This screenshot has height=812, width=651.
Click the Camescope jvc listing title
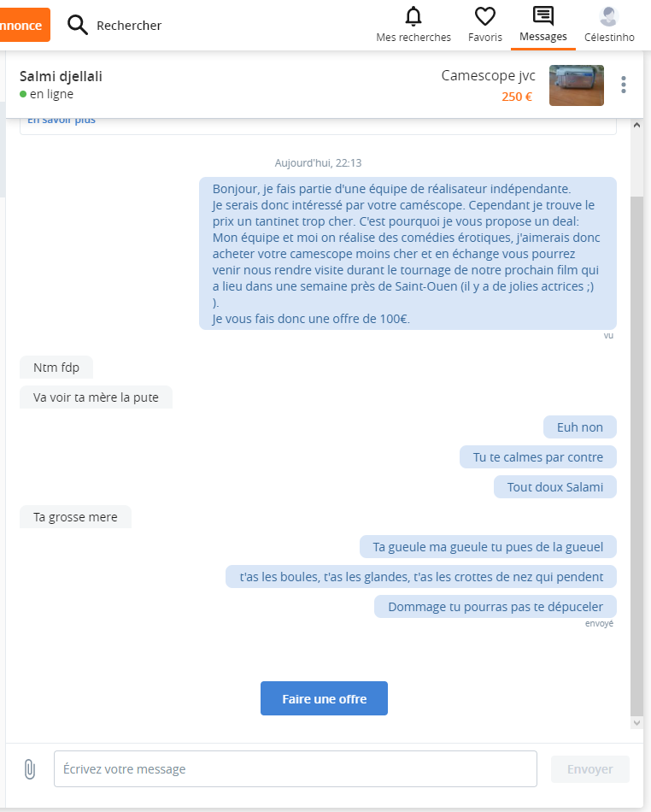click(x=488, y=75)
